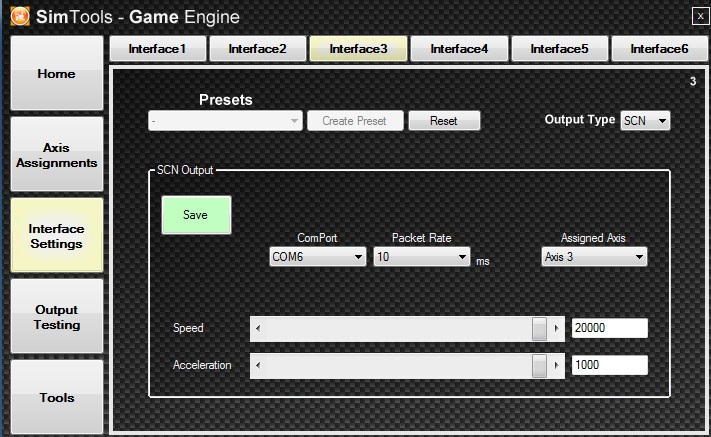711x437 pixels.
Task: Switch to the Interface6 tab
Action: pos(659,49)
